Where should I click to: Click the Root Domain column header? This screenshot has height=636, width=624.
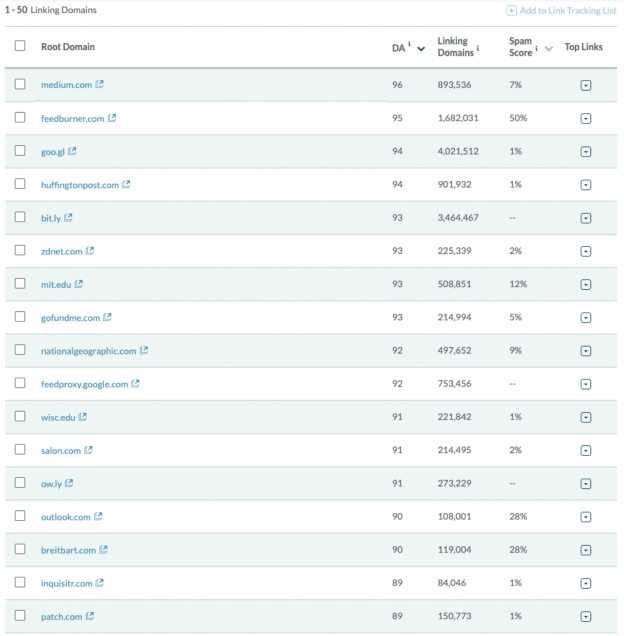68,47
